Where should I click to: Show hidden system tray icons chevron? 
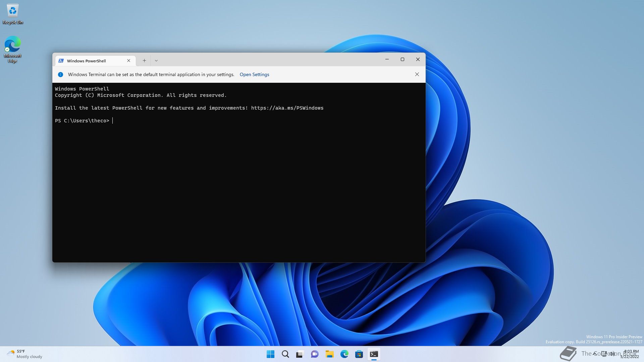click(595, 354)
